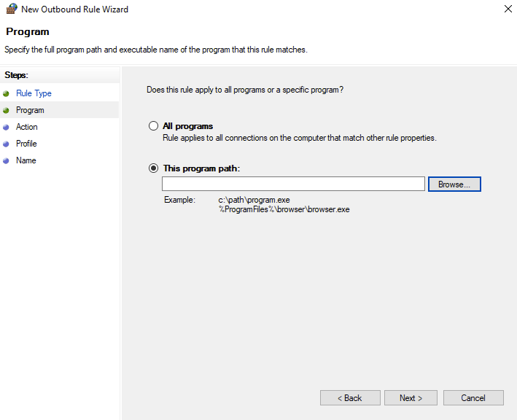Go to the Rule Type step label
Screen dimensions: 517x420
click(34, 93)
